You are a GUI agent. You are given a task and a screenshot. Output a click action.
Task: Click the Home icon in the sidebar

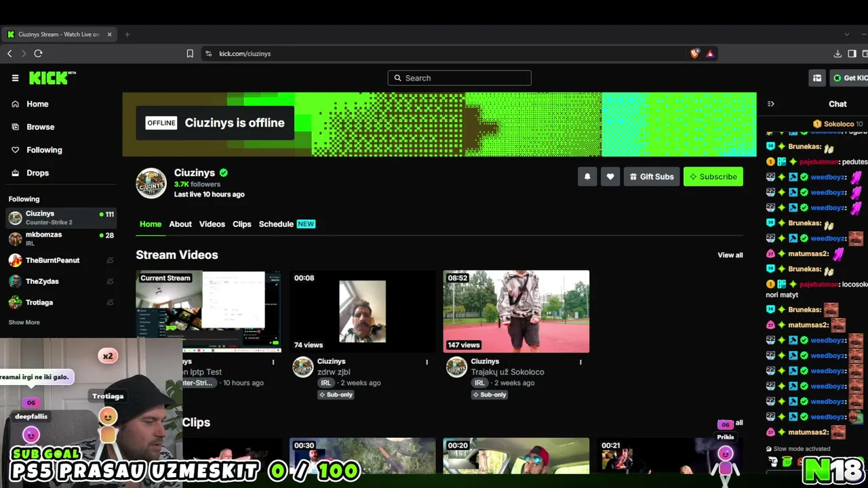(x=15, y=104)
